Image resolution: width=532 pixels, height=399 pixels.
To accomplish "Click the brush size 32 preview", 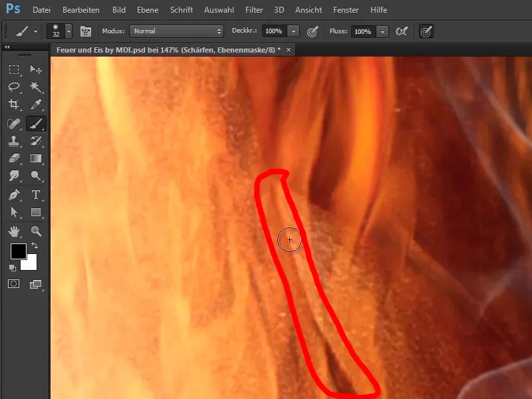I will point(56,31).
